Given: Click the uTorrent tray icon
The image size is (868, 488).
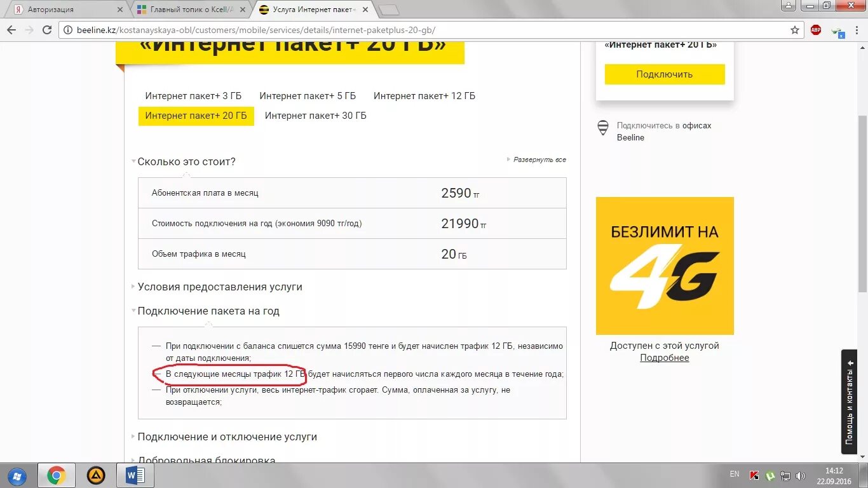Looking at the screenshot, I should click(770, 475).
